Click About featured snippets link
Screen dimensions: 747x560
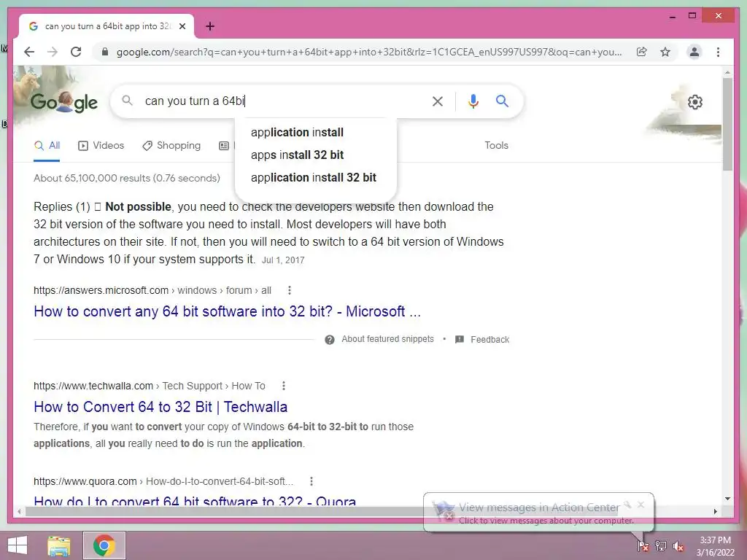(388, 339)
